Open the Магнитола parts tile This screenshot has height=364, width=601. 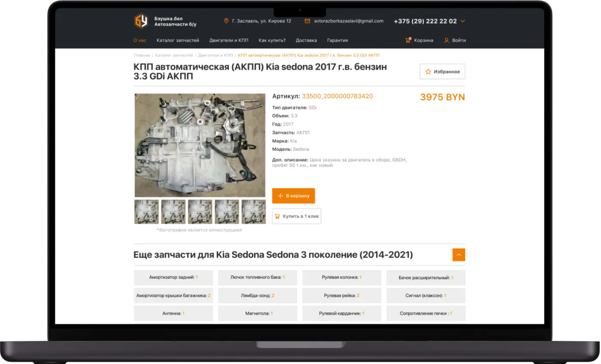pyautogui.click(x=258, y=314)
